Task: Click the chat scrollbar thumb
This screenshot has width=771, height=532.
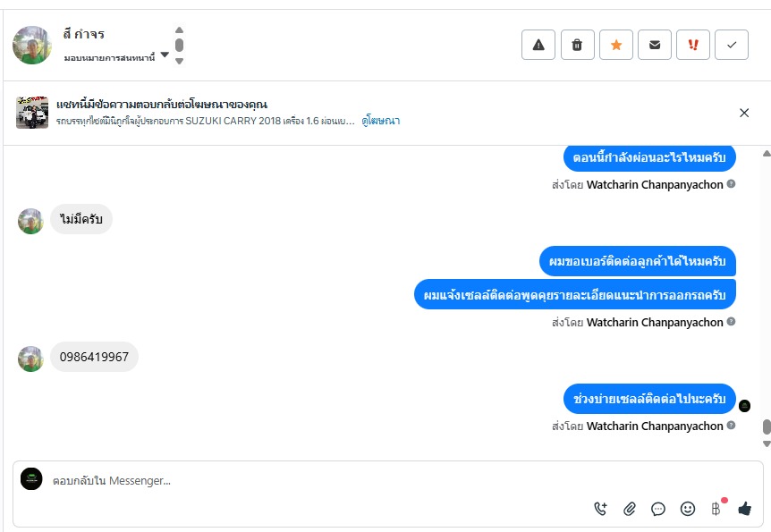Action: (x=767, y=426)
